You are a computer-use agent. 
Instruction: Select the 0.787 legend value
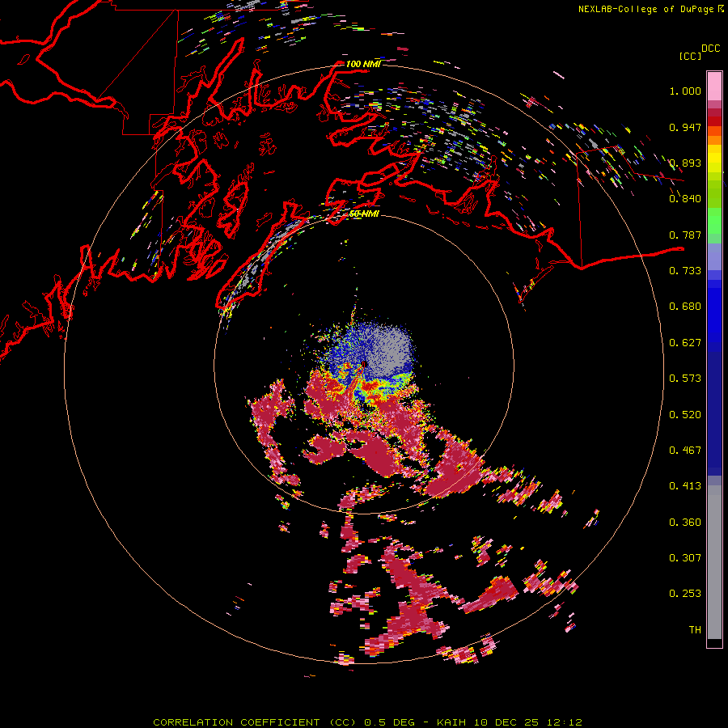[x=685, y=235]
